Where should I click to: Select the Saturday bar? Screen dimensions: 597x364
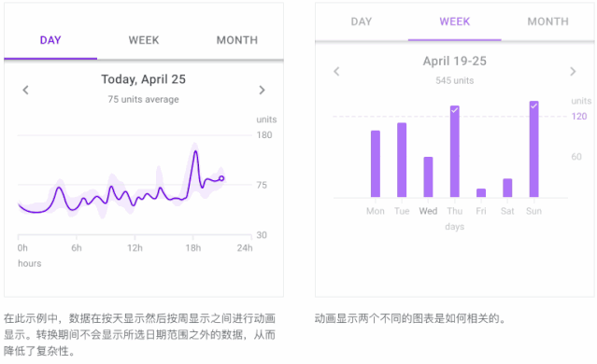click(507, 188)
